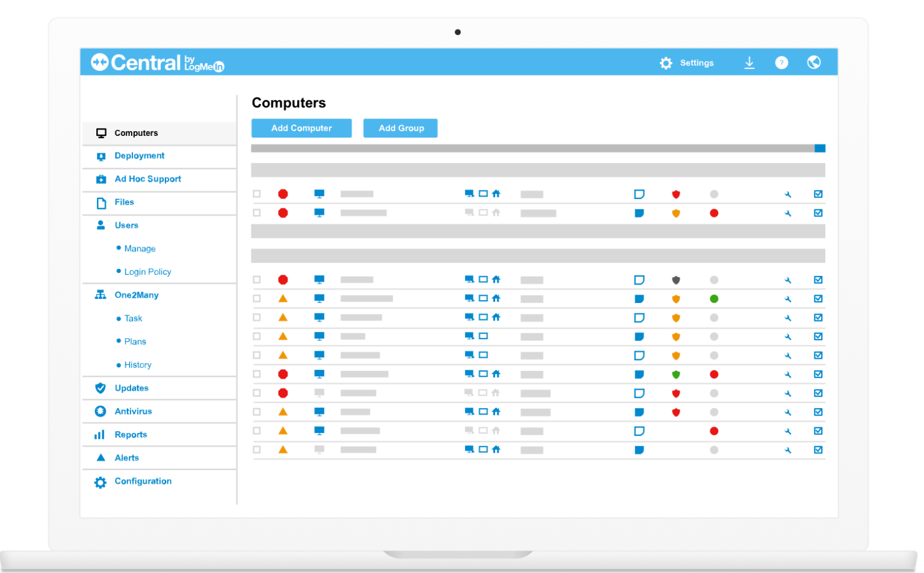Screen dimensions: 924x573
Task: Open the Files section icon
Action: [x=100, y=203]
